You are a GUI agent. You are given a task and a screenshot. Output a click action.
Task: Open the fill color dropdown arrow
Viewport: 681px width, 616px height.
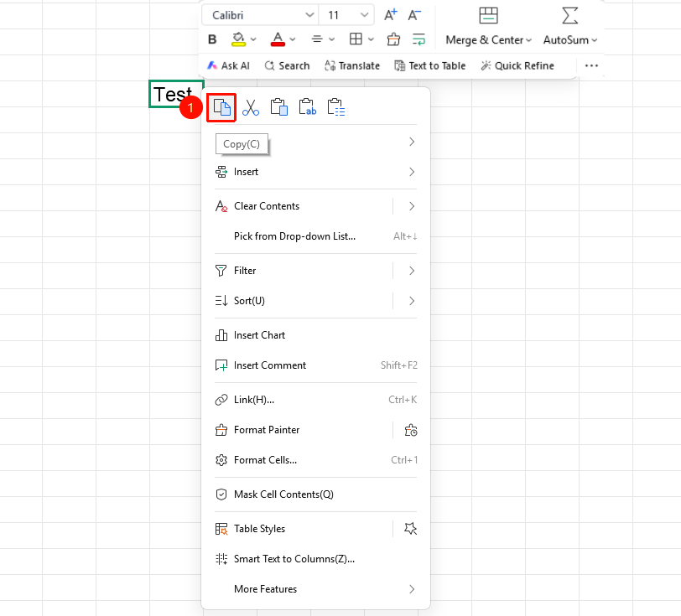click(x=253, y=39)
